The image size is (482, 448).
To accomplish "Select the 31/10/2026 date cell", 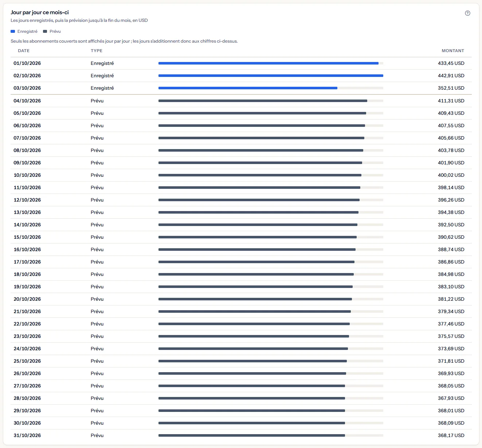I will point(27,435).
